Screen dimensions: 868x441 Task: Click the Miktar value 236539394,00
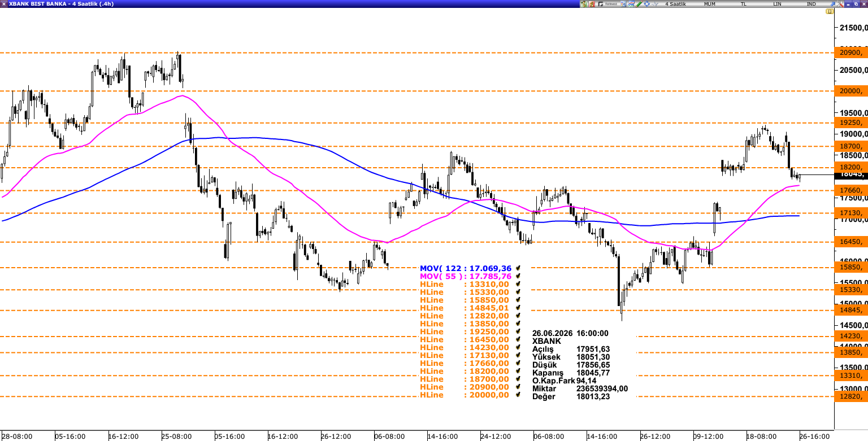click(602, 388)
